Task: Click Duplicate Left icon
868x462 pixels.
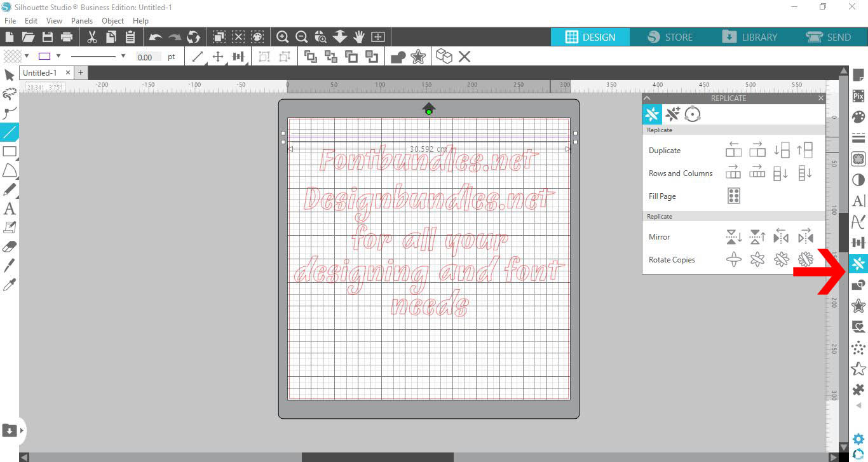Action: point(733,150)
